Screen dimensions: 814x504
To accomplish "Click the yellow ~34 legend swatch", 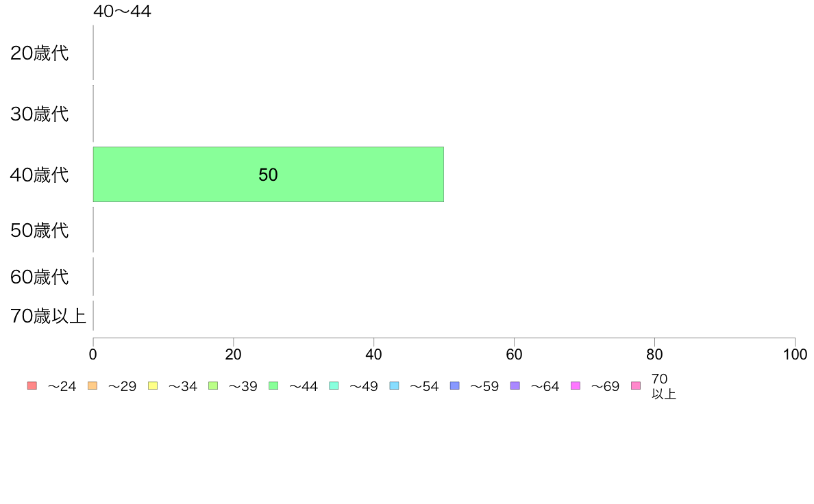I will (x=153, y=386).
